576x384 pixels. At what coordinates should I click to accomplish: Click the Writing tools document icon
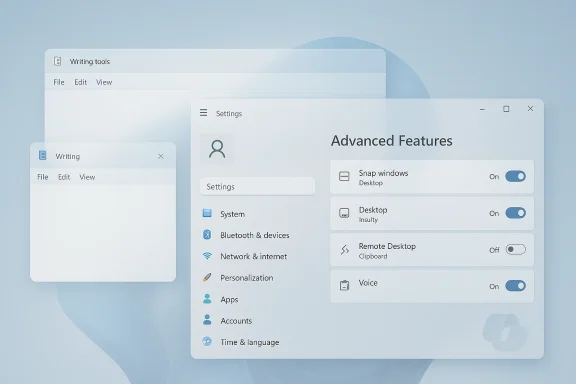[58, 61]
